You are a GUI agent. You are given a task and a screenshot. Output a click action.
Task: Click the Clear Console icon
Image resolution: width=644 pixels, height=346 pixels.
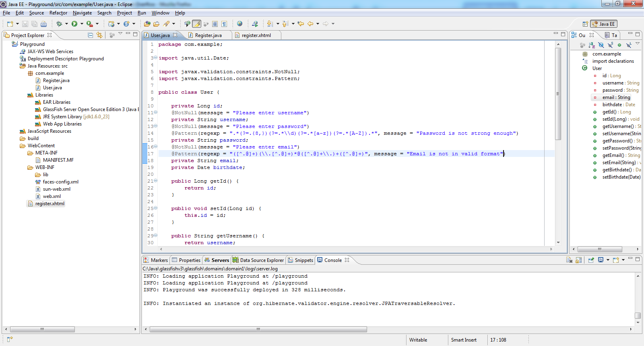(x=569, y=260)
